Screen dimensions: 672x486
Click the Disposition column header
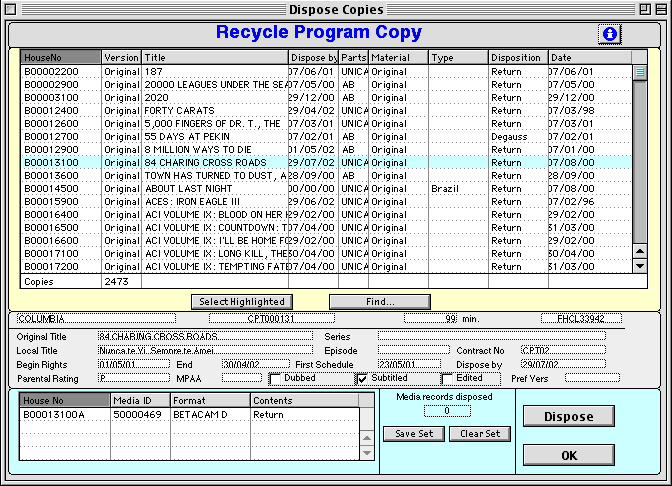click(518, 57)
